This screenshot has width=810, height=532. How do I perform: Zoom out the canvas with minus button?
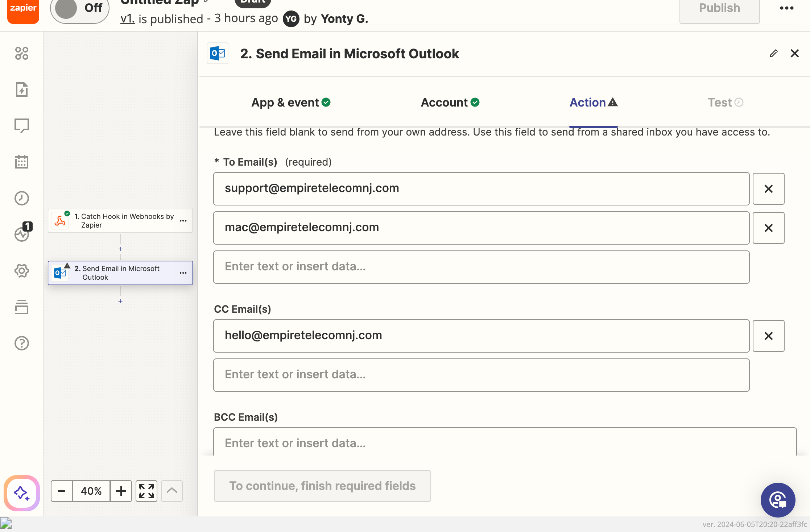pyautogui.click(x=62, y=491)
